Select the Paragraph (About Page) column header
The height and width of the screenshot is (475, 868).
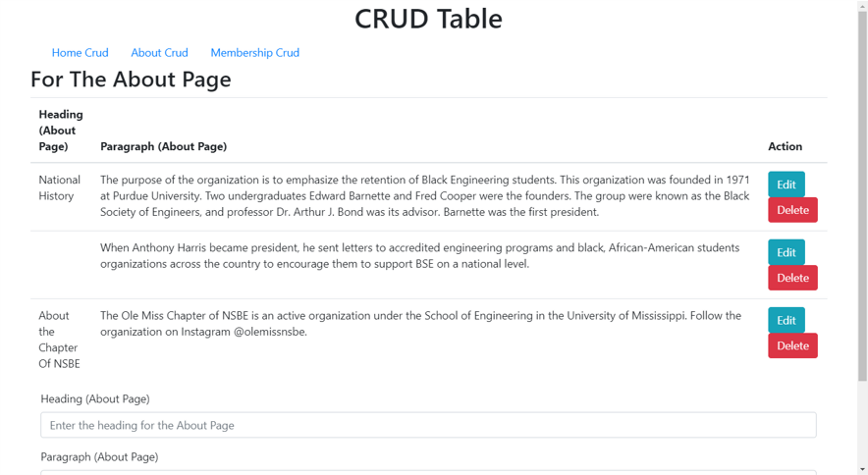[x=163, y=146]
